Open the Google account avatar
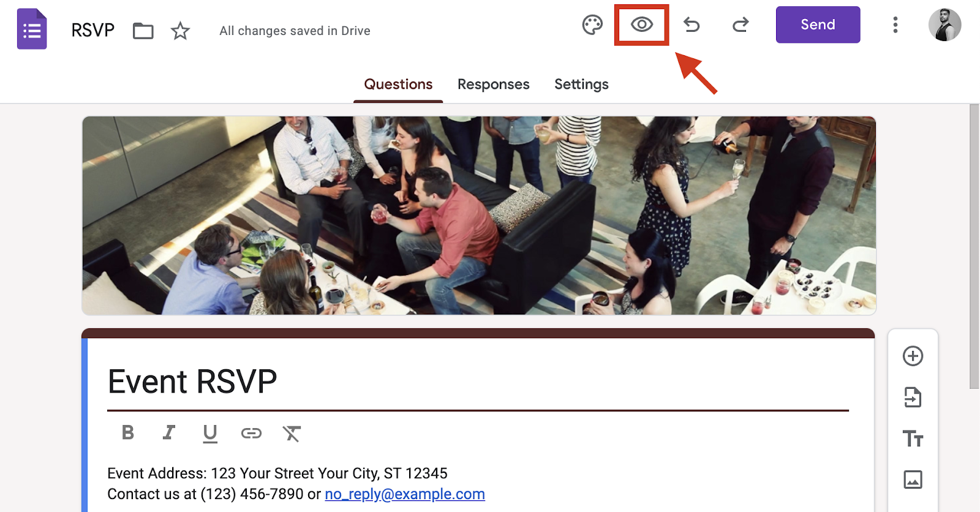Screen dimensions: 980x512 tap(944, 25)
